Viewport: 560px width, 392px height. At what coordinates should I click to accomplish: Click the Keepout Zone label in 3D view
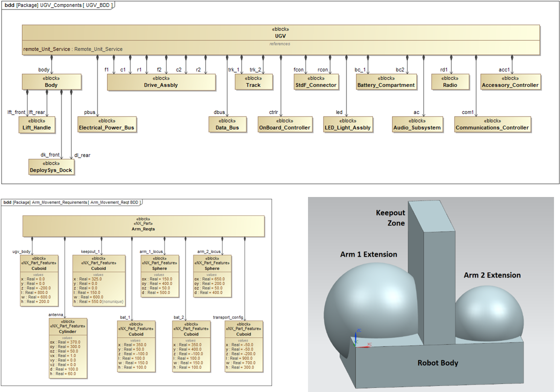(391, 218)
